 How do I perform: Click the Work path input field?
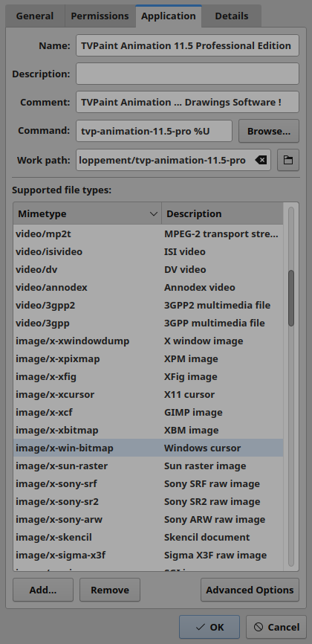click(x=173, y=160)
